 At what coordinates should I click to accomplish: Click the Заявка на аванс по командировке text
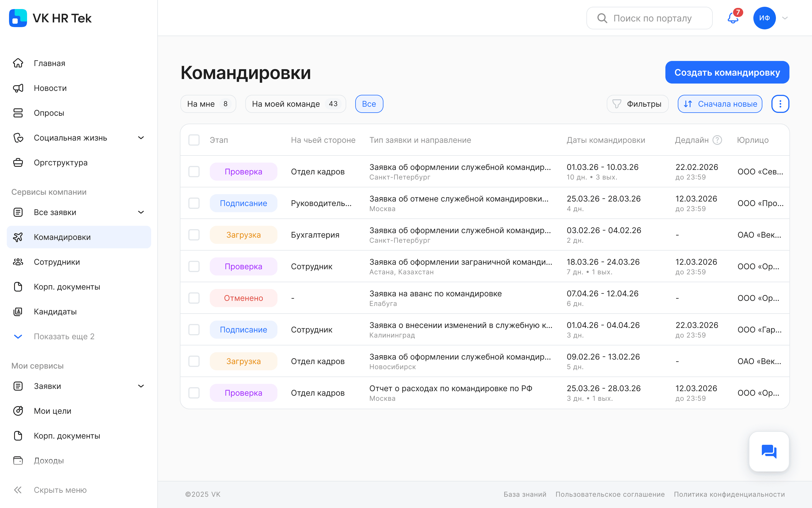[x=436, y=294]
